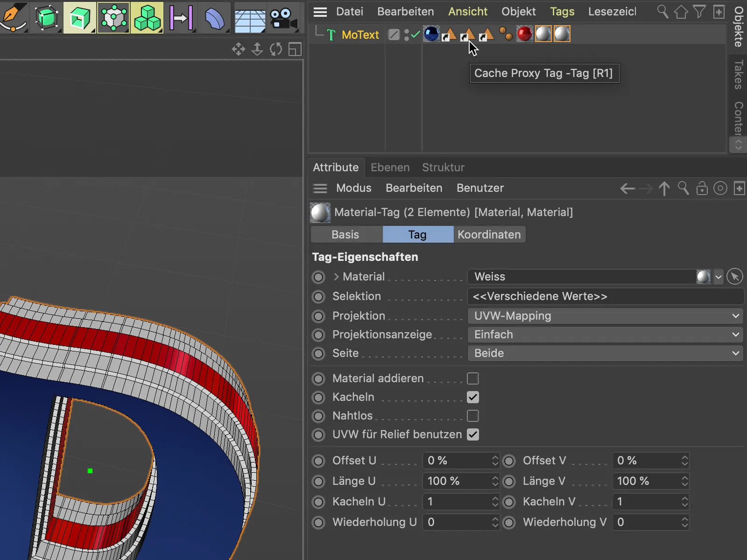Open the bend deformer icon
This screenshot has height=560, width=747.
coord(214,19)
